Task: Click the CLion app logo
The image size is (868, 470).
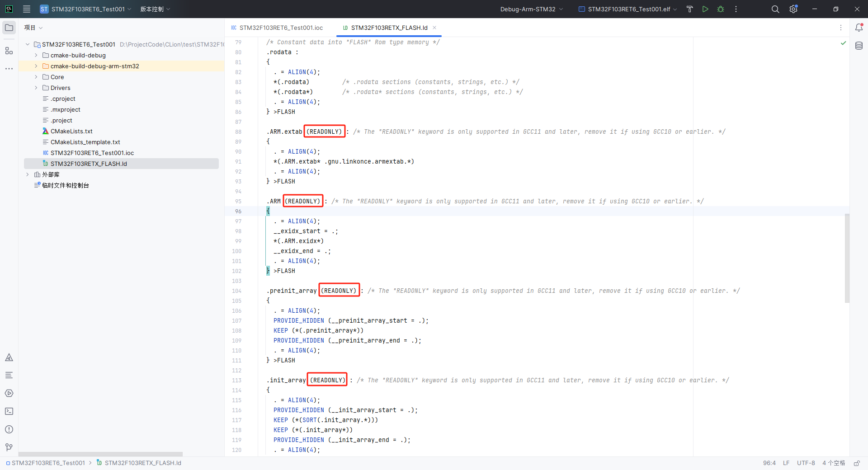Action: 9,9
